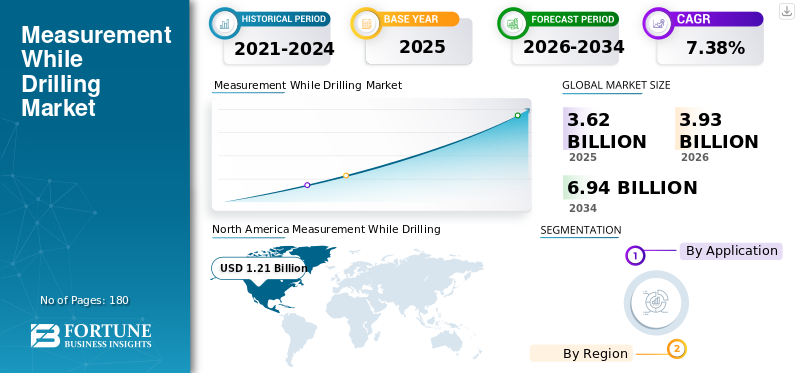Click the purple data point on chart
Screen dimensions: 800x373
click(307, 185)
